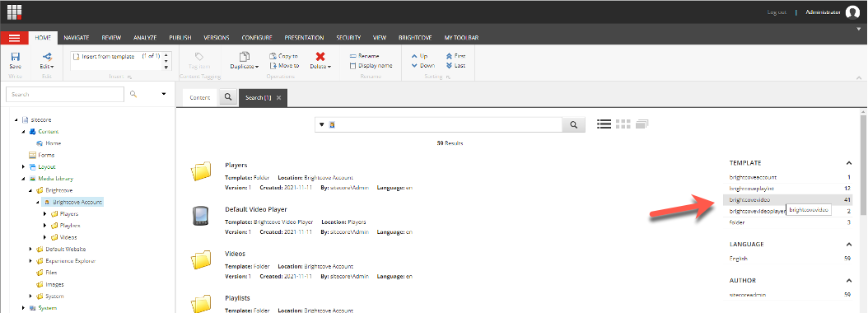
Task: Click the Administrator avatar icon
Action: 852,12
